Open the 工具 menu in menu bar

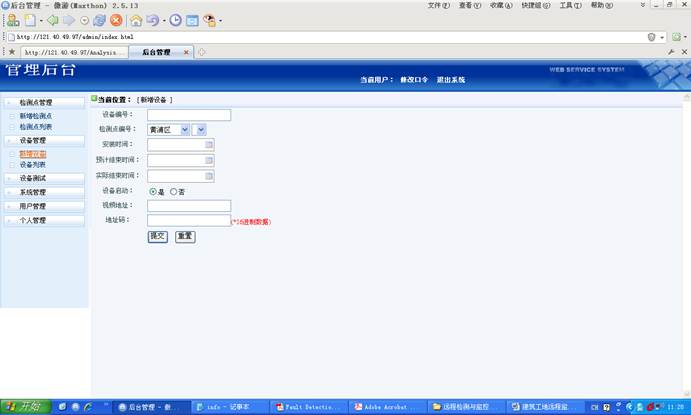click(x=570, y=5)
